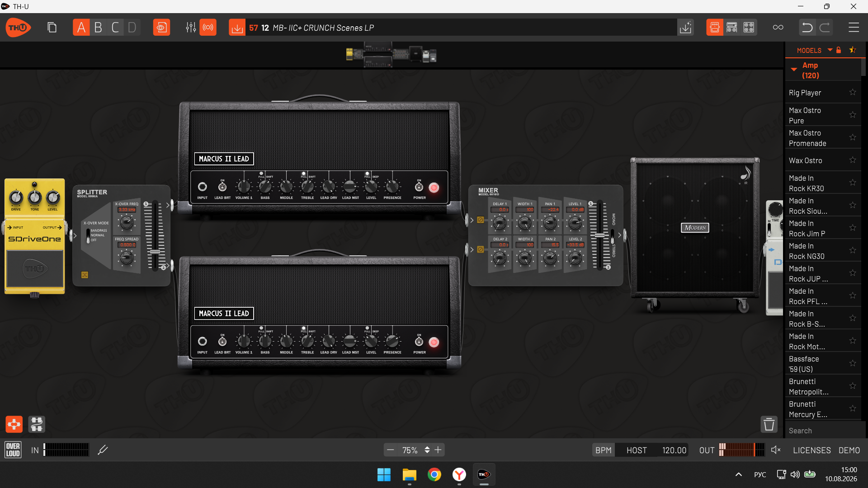This screenshot has width=868, height=488.
Task: Select the four-speaker cabinet view icon
Action: [x=749, y=28]
